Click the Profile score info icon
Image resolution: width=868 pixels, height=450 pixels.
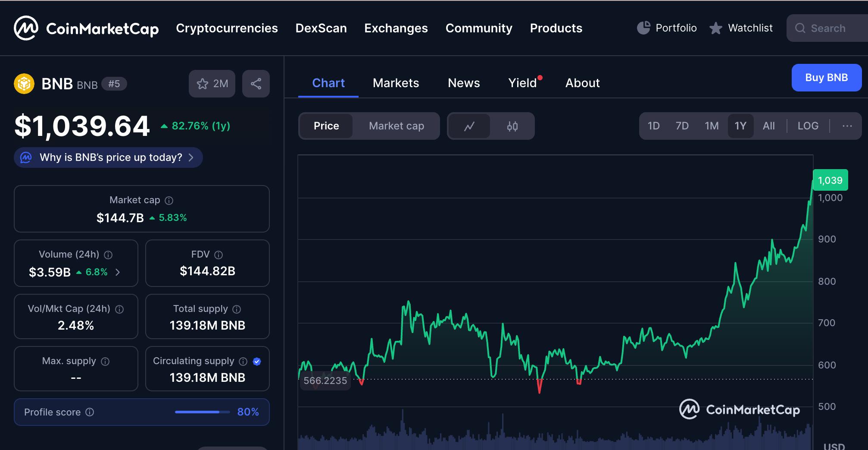pos(90,412)
